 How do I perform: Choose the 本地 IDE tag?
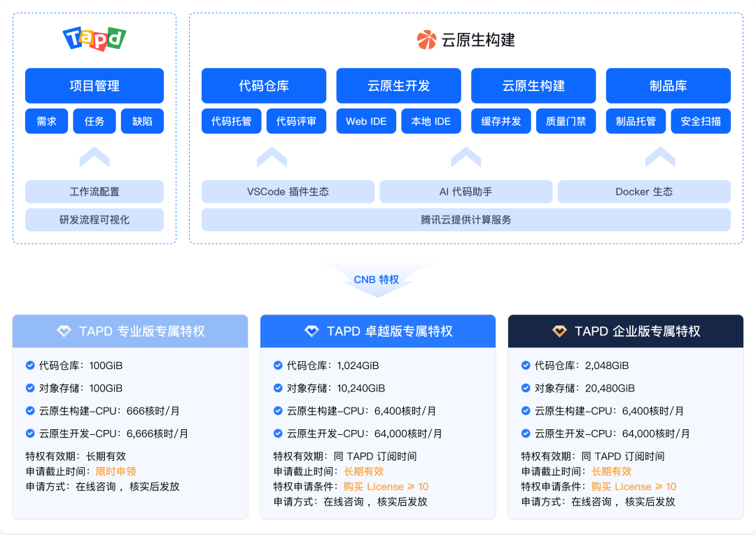(431, 121)
